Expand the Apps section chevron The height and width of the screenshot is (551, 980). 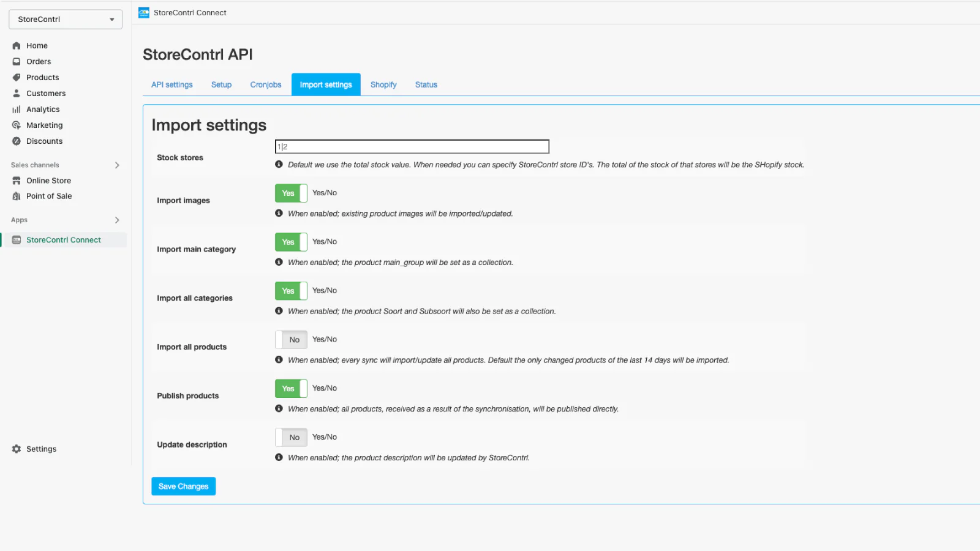(x=117, y=220)
